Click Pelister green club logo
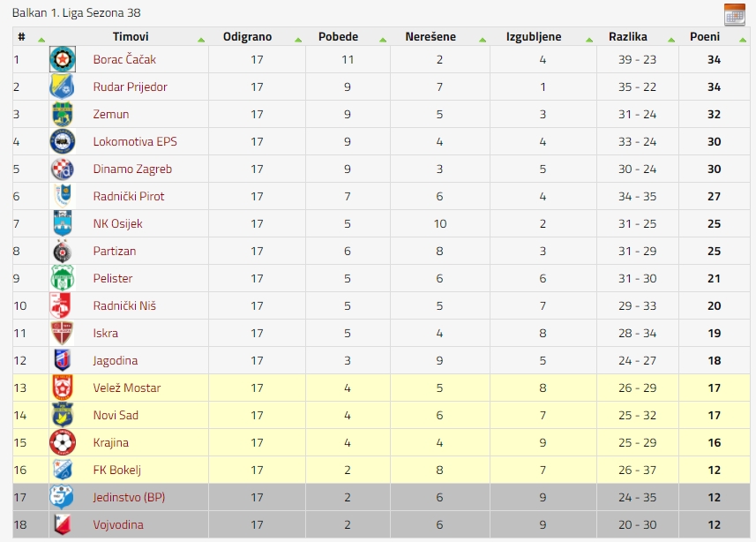Image resolution: width=756 pixels, height=542 pixels. tap(63, 278)
